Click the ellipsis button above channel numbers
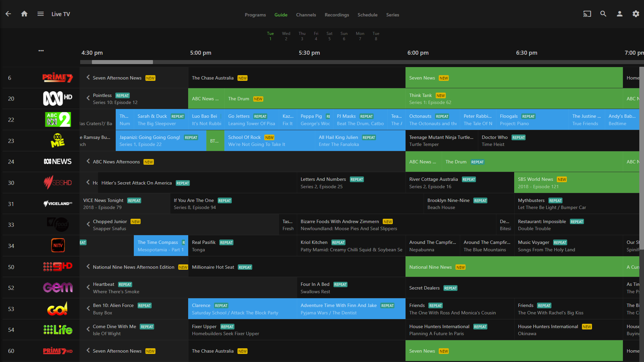Viewport: 644px width, 362px height. [41, 50]
